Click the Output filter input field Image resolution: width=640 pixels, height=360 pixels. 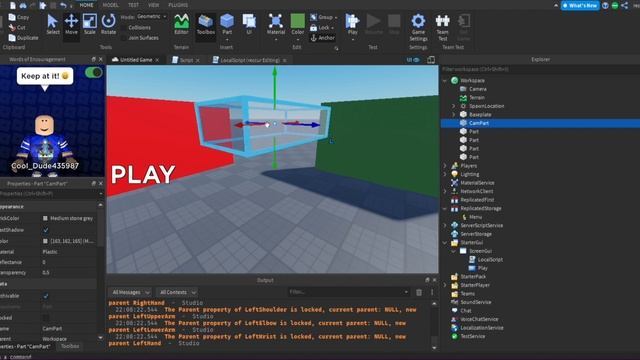coord(348,292)
